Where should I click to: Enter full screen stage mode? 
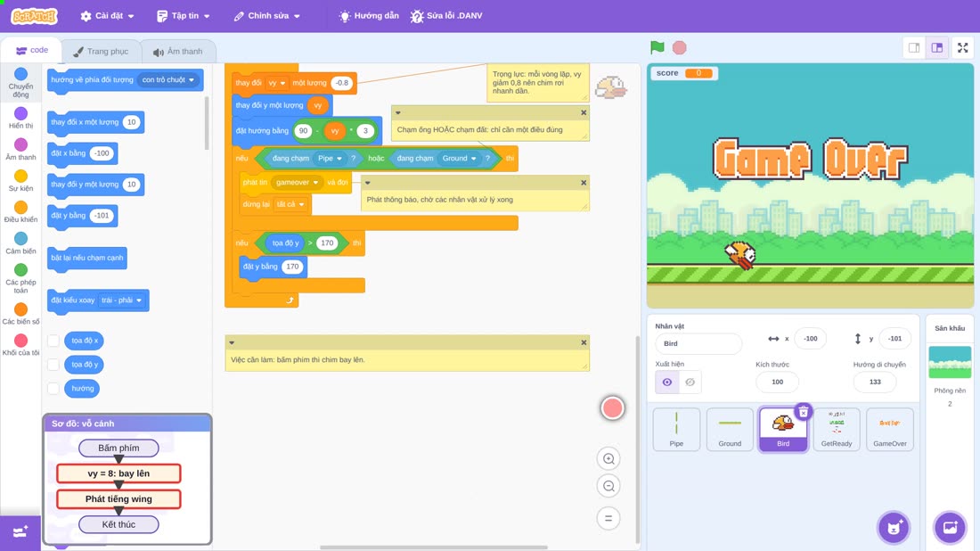(x=962, y=47)
